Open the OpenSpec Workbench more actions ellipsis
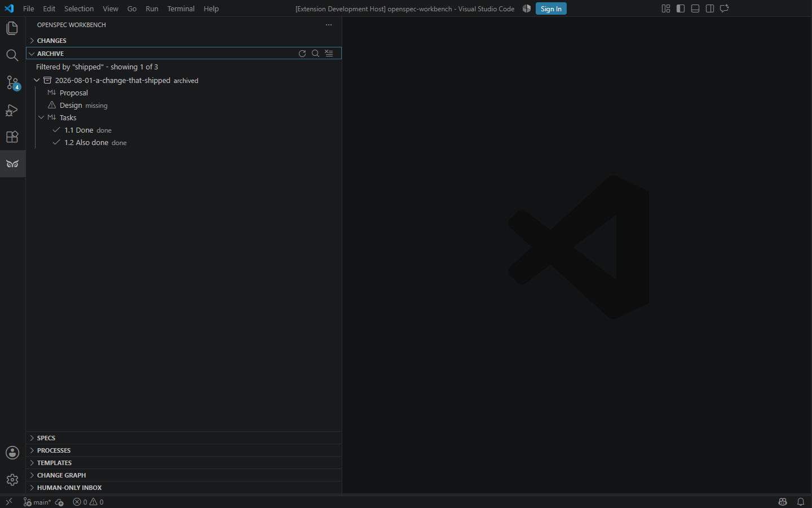 click(x=329, y=25)
